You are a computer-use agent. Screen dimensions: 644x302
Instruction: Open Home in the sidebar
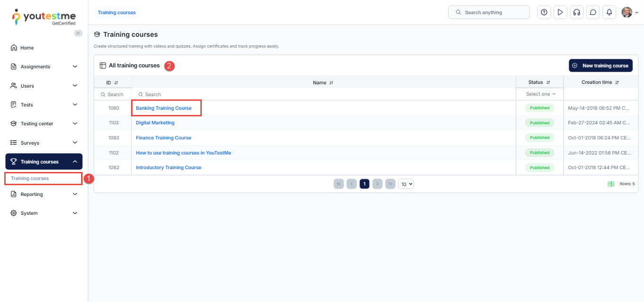click(27, 48)
